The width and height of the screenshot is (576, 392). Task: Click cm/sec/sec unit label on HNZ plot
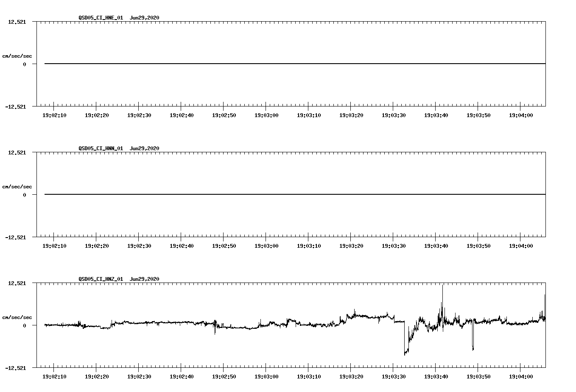coord(17,317)
